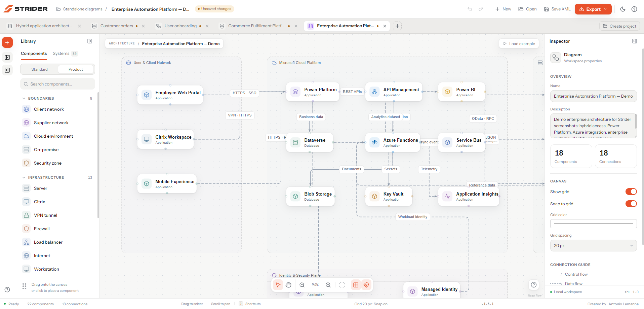
Task: Switch library to Product mode
Action: 76,69
